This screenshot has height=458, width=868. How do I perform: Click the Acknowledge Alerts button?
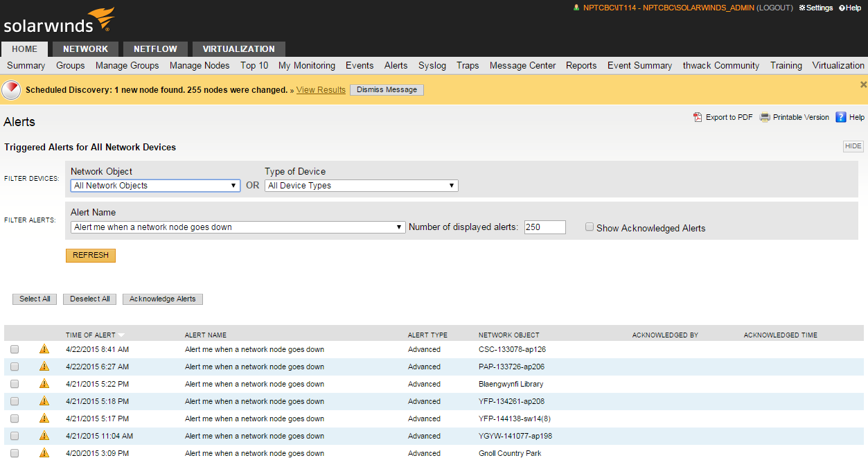pos(163,299)
